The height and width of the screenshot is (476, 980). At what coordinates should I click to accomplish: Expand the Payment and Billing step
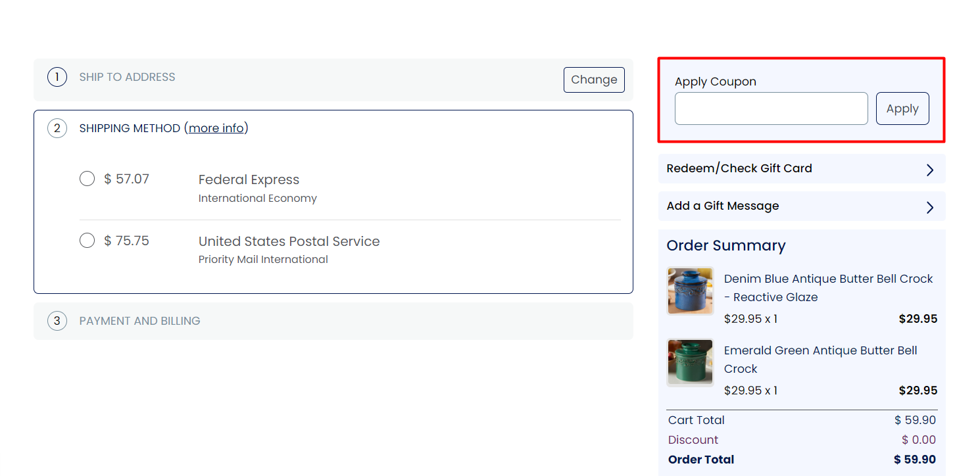[333, 321]
